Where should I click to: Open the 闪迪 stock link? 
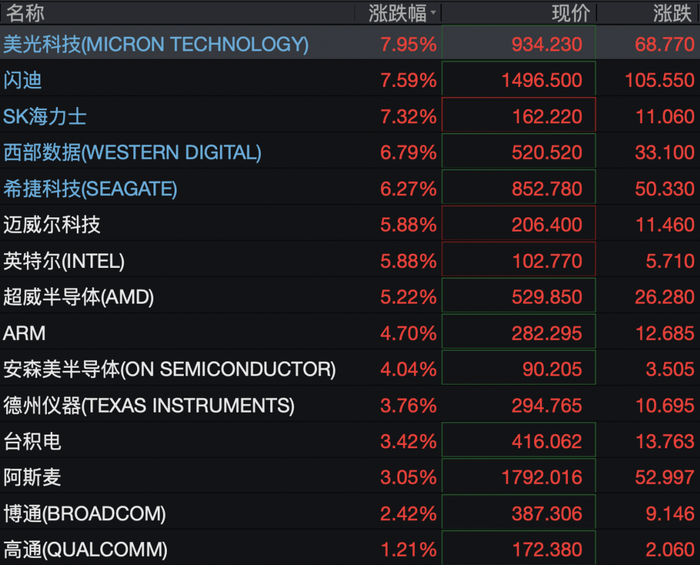tap(22, 80)
